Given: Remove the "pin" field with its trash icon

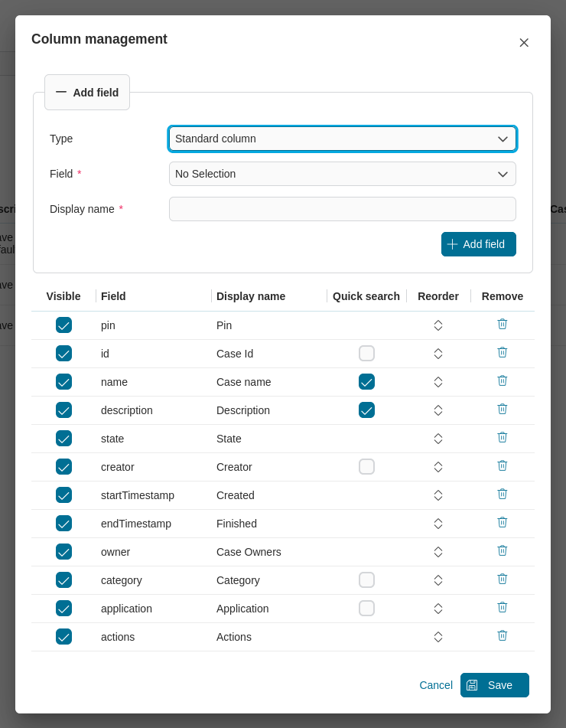Looking at the screenshot, I should tap(502, 324).
